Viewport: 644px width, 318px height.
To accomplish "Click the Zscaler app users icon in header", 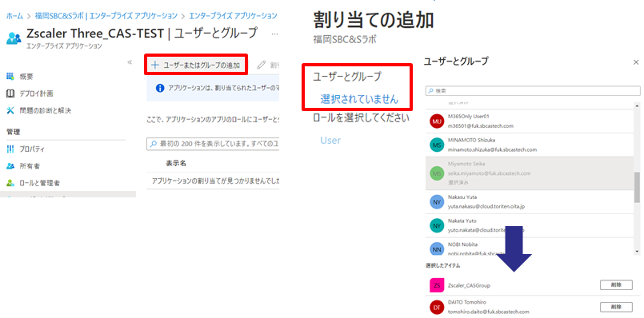I will click(x=14, y=38).
